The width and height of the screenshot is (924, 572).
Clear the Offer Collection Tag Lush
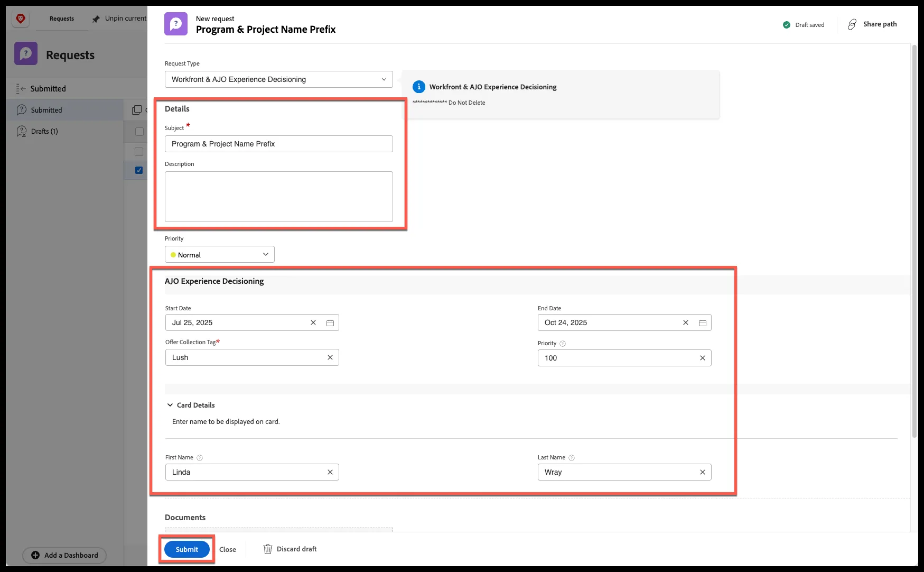coord(330,357)
